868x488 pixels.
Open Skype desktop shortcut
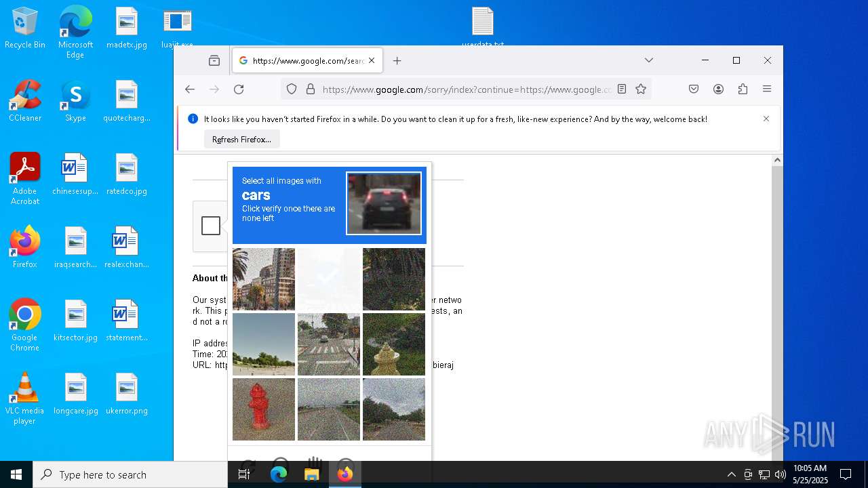[x=75, y=101]
